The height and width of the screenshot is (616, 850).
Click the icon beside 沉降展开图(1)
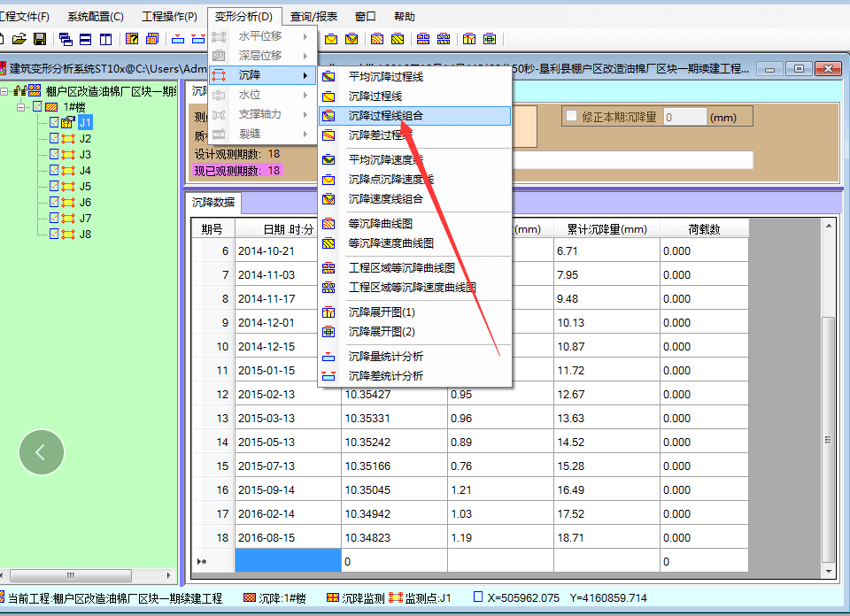pos(328,312)
